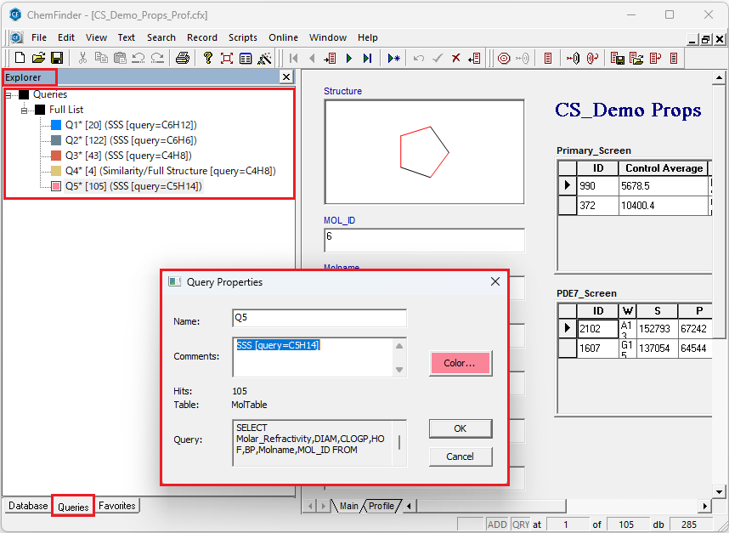This screenshot has width=729, height=533.
Task: Collapse the Queries tree root node
Action: coord(9,95)
